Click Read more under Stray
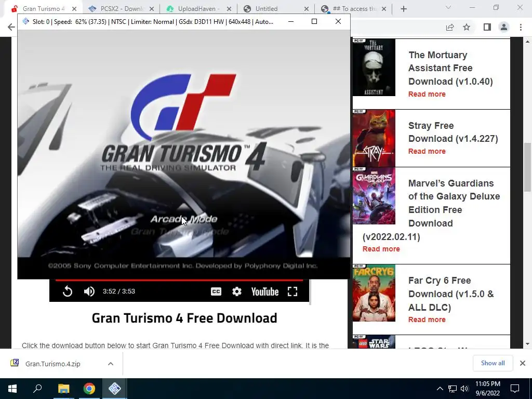Screen dimensions: 532x399 427,151
